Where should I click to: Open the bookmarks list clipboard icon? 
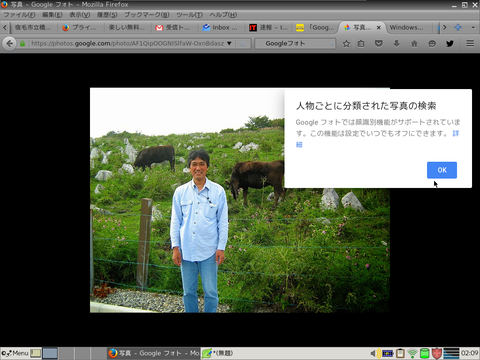point(361,44)
